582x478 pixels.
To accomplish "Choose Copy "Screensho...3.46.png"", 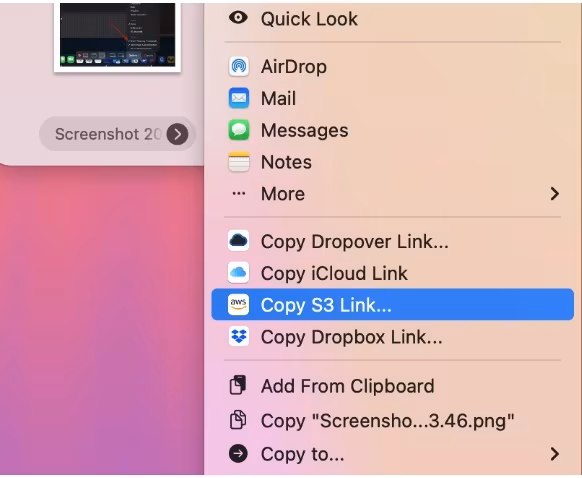I will [x=392, y=420].
